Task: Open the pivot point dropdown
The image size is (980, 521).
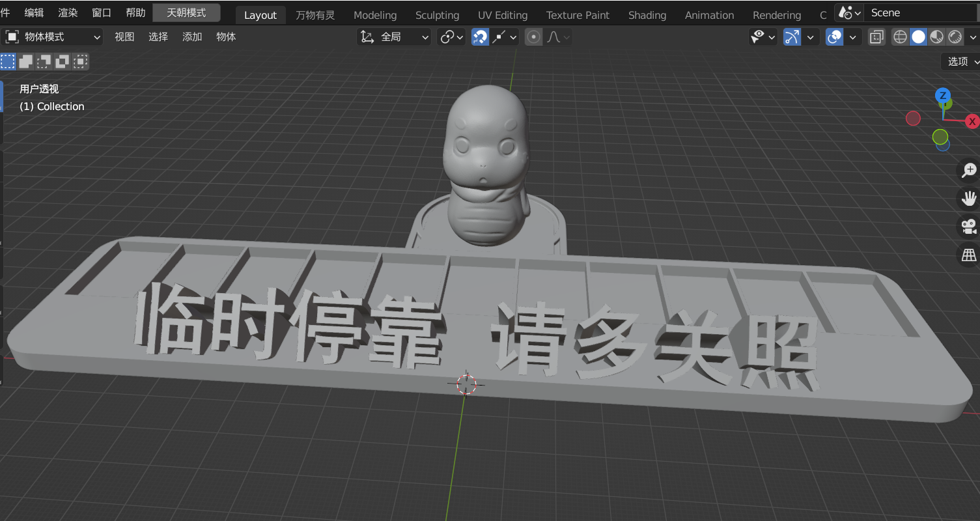Action: click(x=452, y=37)
